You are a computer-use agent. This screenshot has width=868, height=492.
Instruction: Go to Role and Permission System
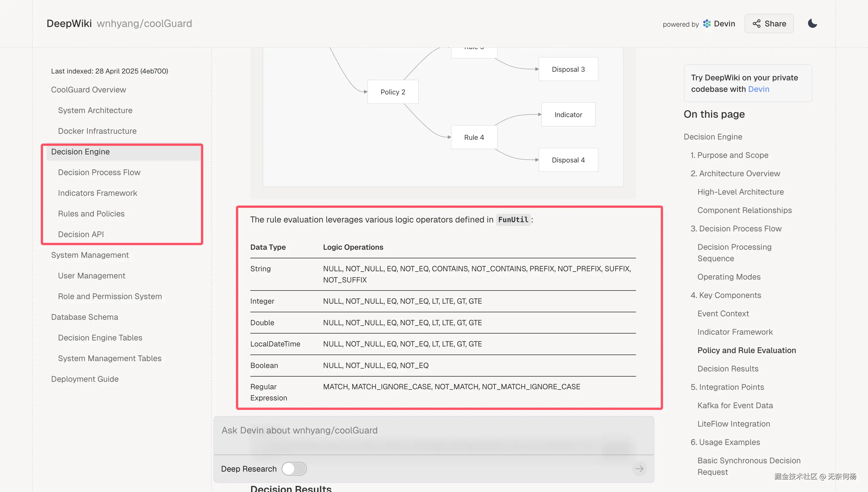coord(110,296)
